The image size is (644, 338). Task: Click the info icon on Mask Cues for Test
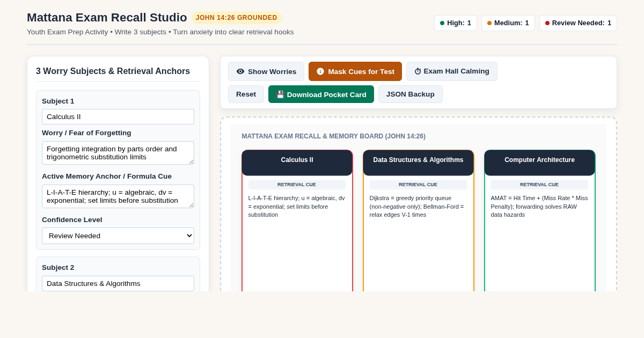(x=320, y=71)
